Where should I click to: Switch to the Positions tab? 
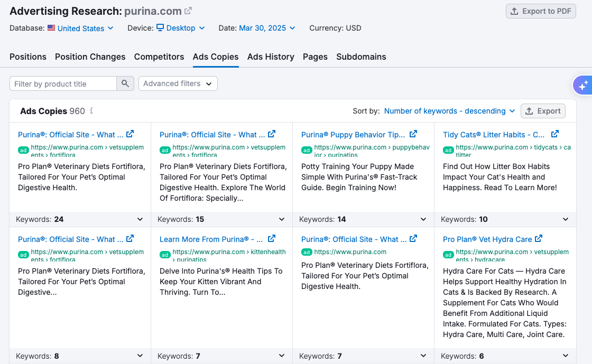(27, 57)
